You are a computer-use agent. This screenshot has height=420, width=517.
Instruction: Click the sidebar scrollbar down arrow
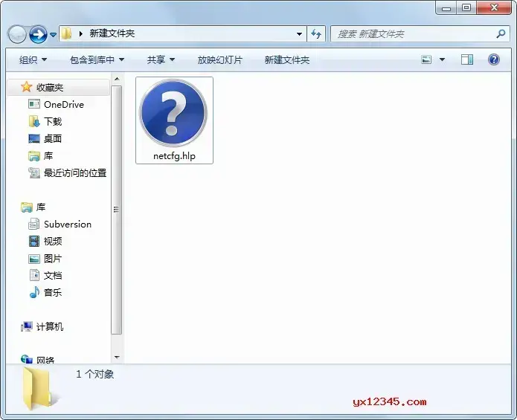(x=117, y=357)
